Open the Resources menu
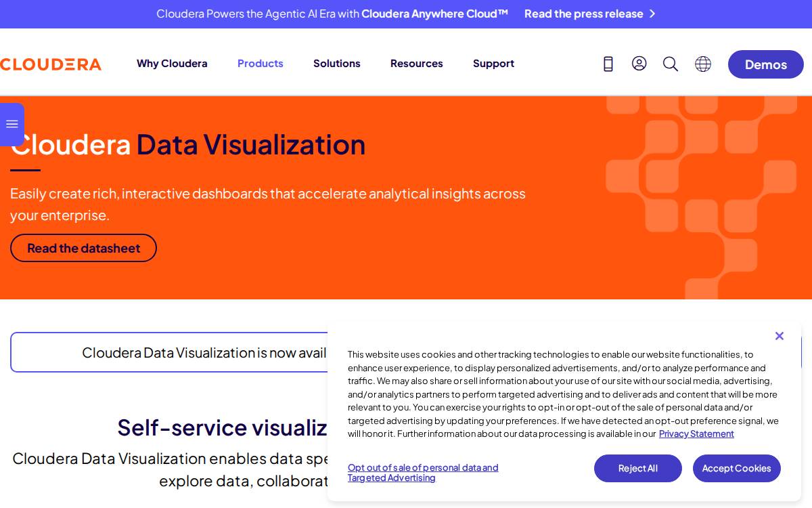 (x=417, y=64)
